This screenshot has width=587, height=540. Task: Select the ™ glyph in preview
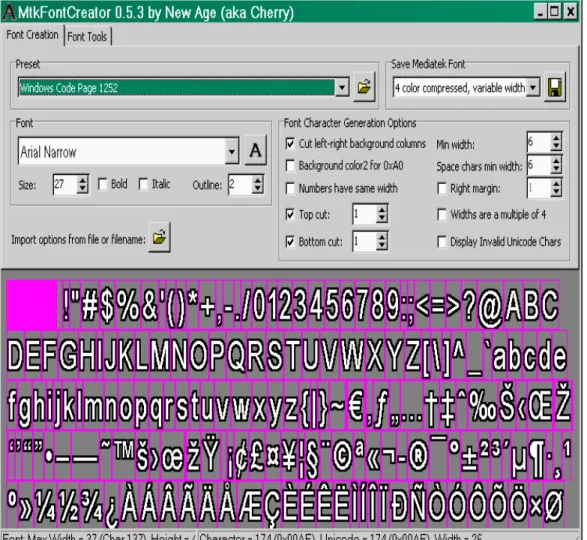[124, 449]
